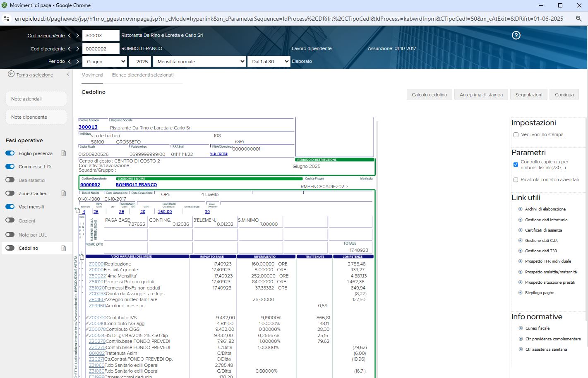This screenshot has height=378, width=588.
Task: Click the company code field 300013
Action: 101,36
